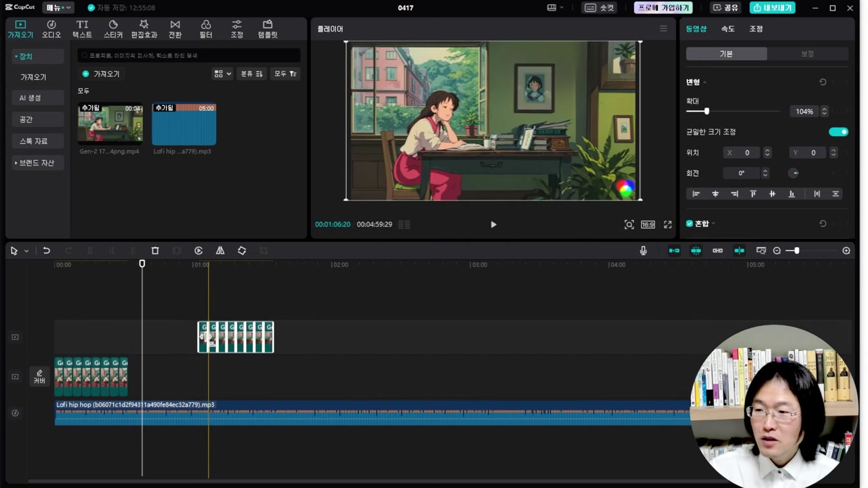Select the pointer selection tool

coord(14,250)
